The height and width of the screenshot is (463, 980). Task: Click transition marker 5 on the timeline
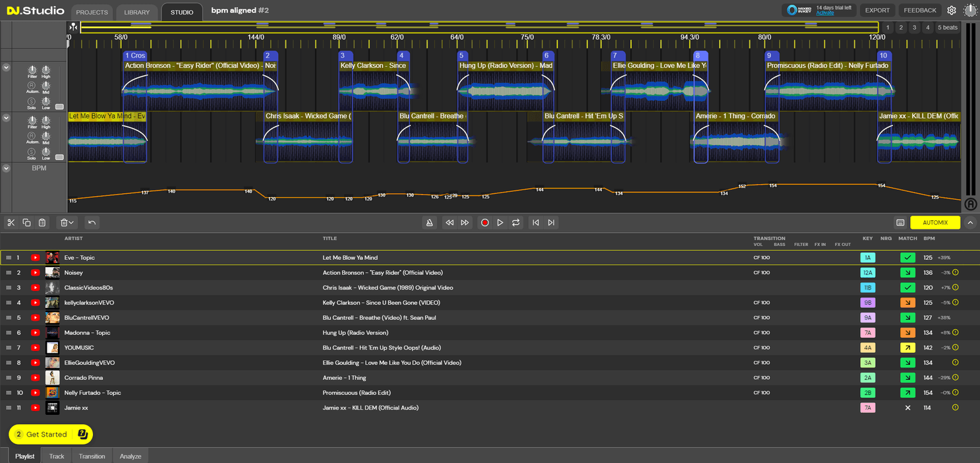coord(461,55)
